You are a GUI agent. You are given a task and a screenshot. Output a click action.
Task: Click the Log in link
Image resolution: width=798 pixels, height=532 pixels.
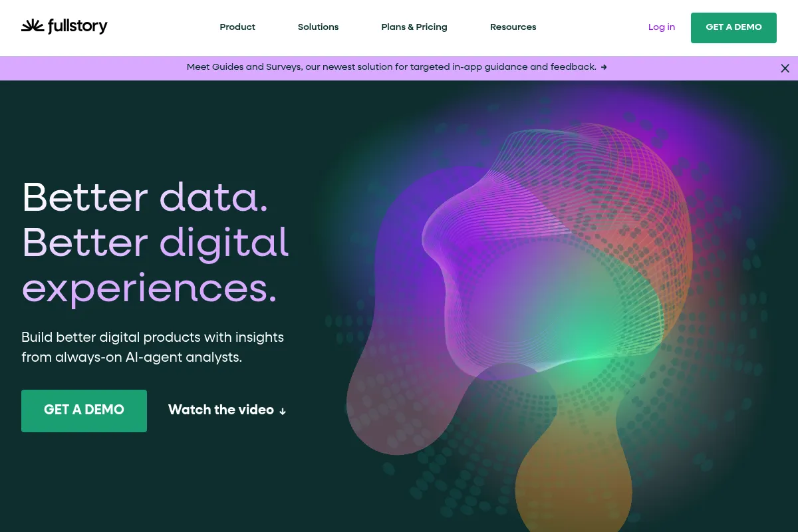662,27
